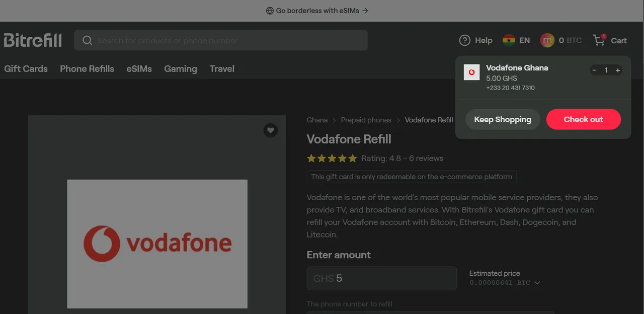Click the search magnifier icon

87,40
